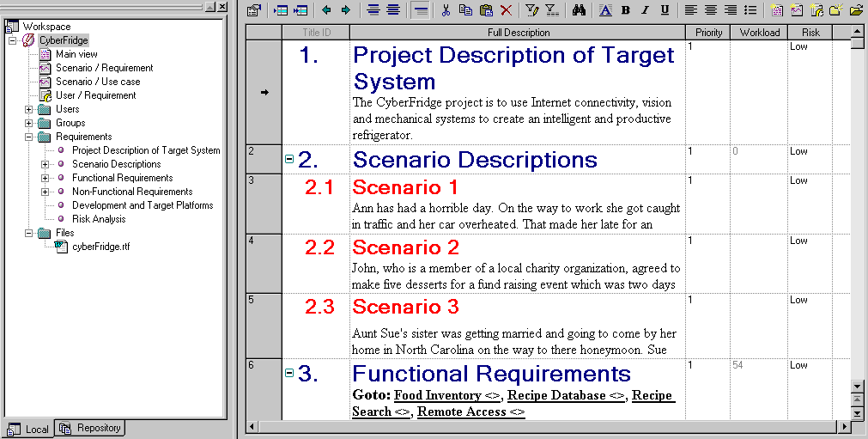Toggle italic formatting
Image resolution: width=868 pixels, height=439 pixels.
click(645, 10)
